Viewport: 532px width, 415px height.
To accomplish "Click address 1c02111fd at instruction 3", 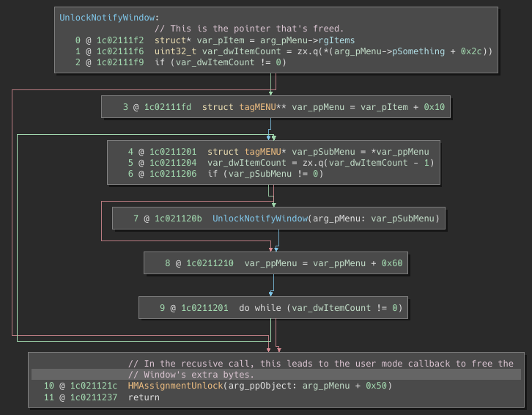I will (x=167, y=107).
